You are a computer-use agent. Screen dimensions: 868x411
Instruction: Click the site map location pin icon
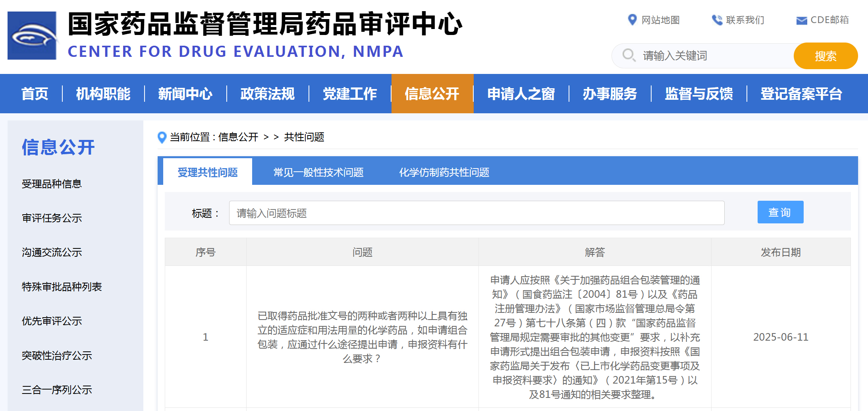pyautogui.click(x=632, y=19)
